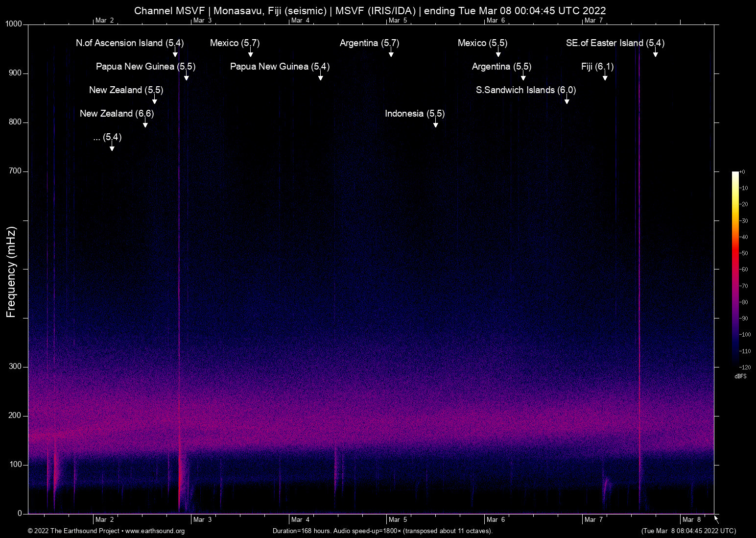The height and width of the screenshot is (538, 756).
Task: Click the arrow under Papua New Guinea (5.4)
Action: (x=320, y=76)
